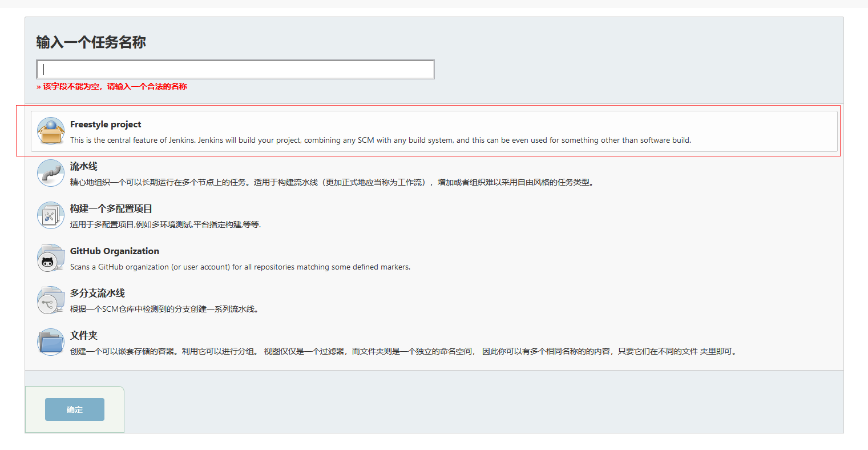Click the Freestyle project description text
The height and width of the screenshot is (450, 868).
coord(381,140)
